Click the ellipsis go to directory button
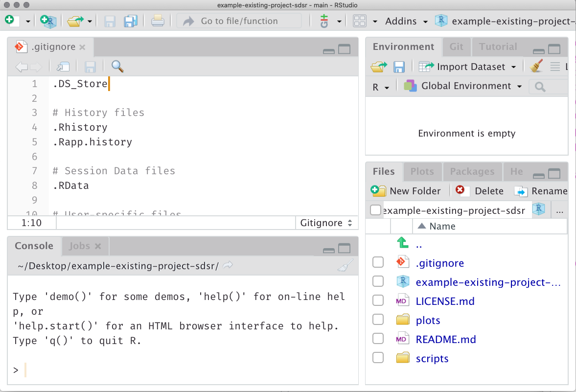The height and width of the screenshot is (392, 576). 560,211
